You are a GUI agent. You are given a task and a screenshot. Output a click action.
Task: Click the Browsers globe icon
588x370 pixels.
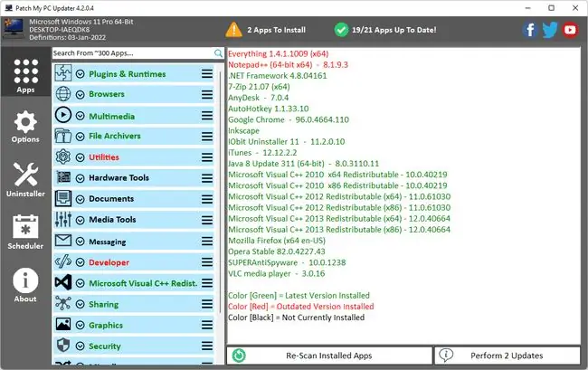click(x=63, y=94)
